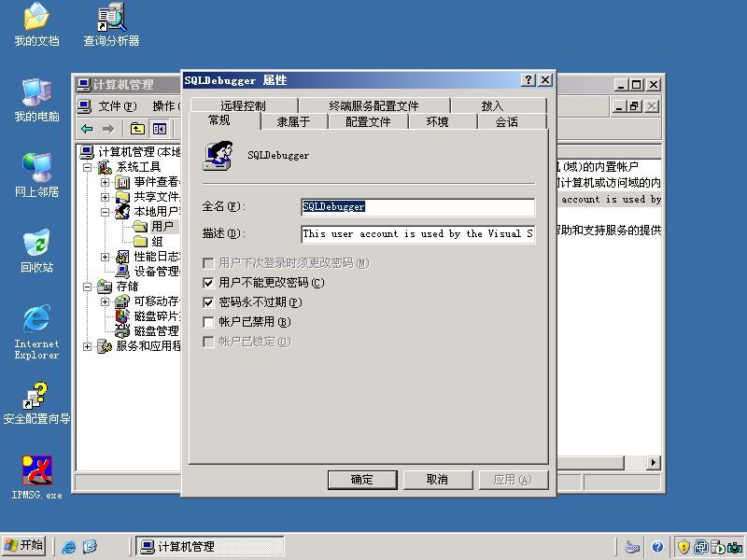Select 系统工具 node in the tree
The image size is (747, 560).
[138, 167]
